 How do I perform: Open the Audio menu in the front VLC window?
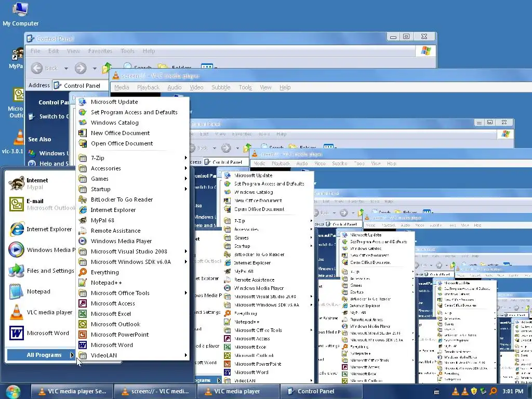175,87
